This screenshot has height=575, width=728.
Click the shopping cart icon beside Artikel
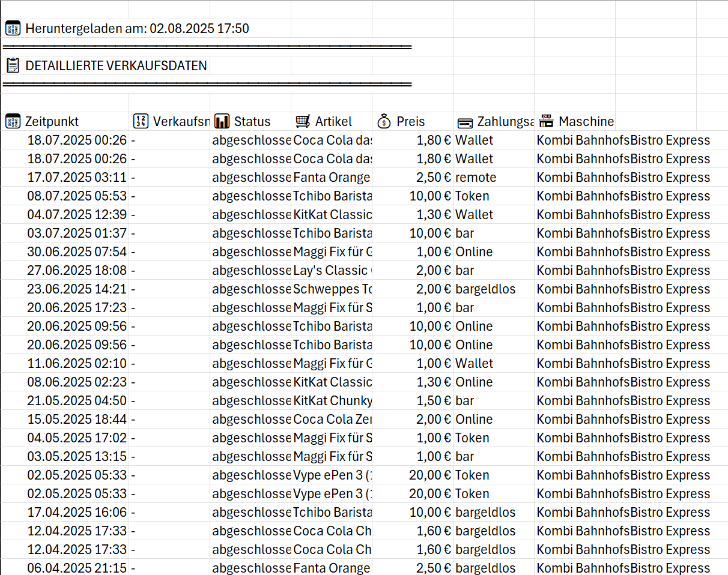coord(303,122)
